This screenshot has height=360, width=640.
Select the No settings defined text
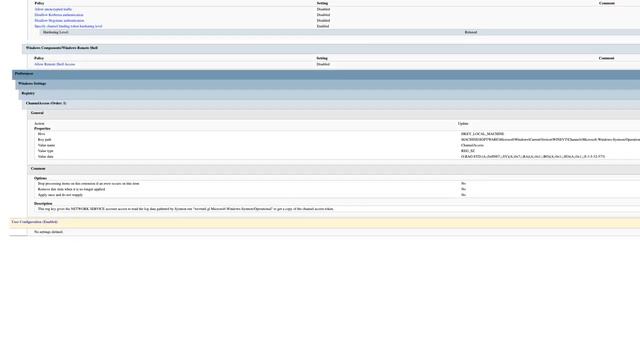click(x=48, y=232)
